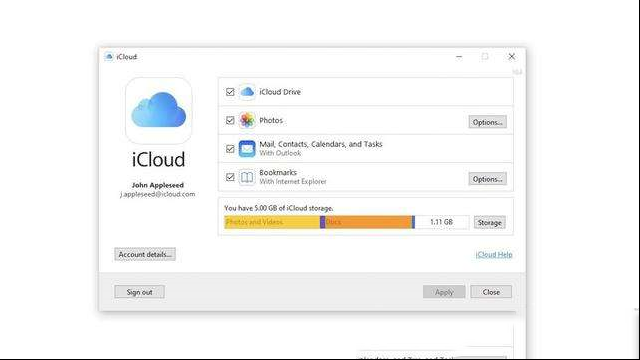Click the iCloud Drive label
The height and width of the screenshot is (360, 640).
coord(280,92)
